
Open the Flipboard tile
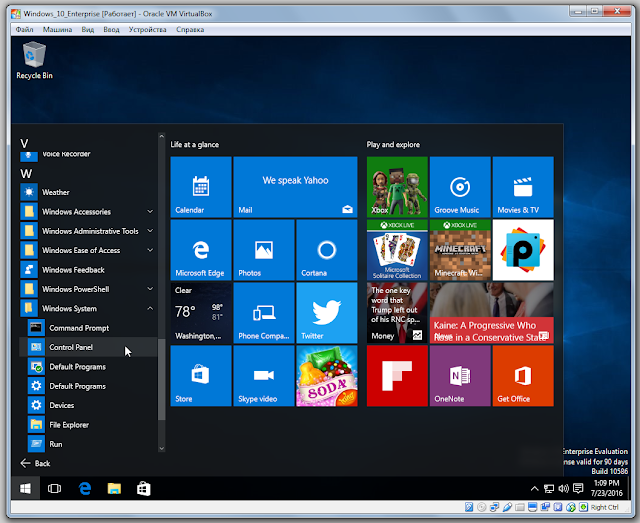point(397,376)
